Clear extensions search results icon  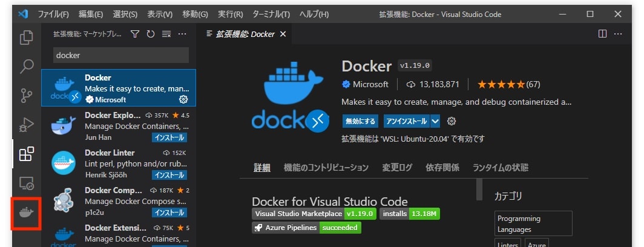(x=166, y=34)
